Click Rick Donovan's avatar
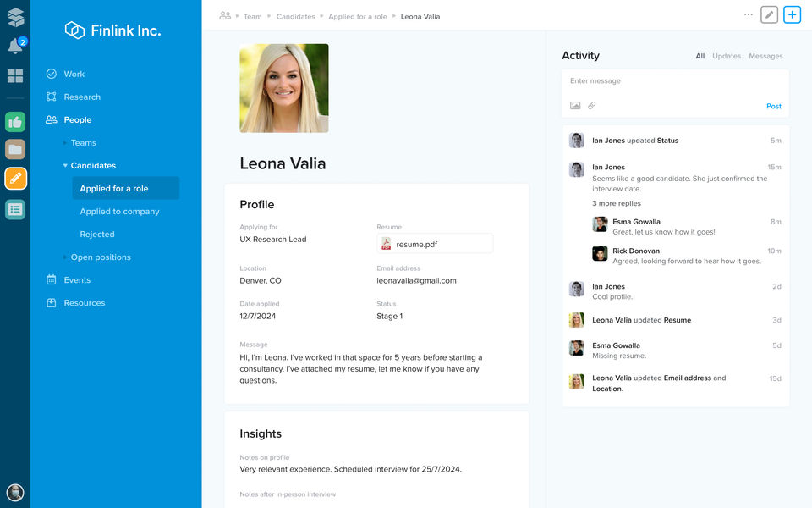This screenshot has width=812, height=508. coord(600,253)
